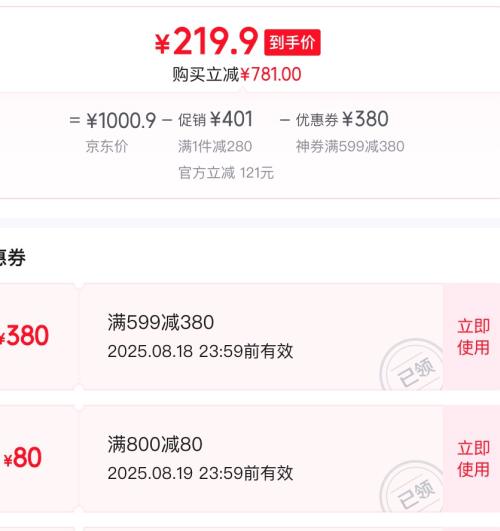Click 立即使用 for the ¥380 coupon
Screen dimensions: 500x531
coord(473,337)
